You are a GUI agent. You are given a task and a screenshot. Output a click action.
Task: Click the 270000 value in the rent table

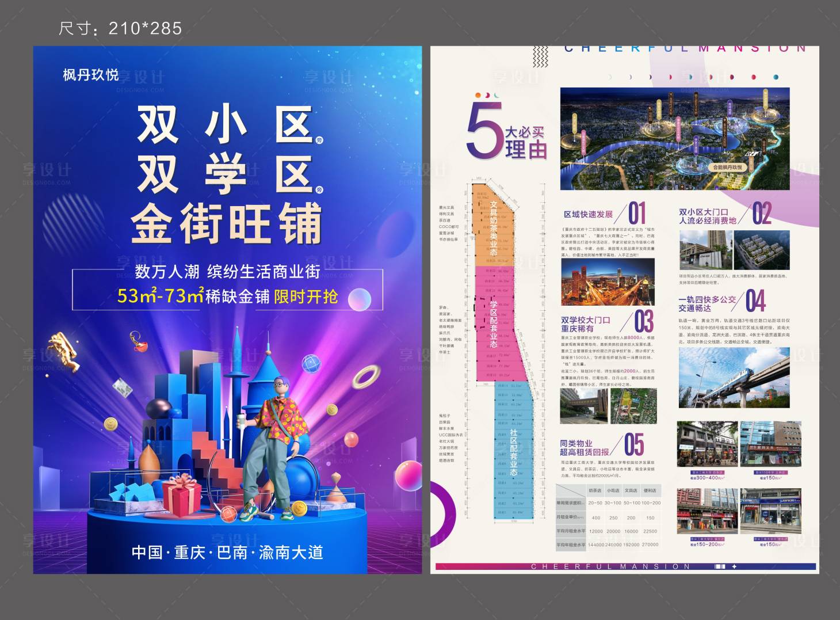[650, 545]
